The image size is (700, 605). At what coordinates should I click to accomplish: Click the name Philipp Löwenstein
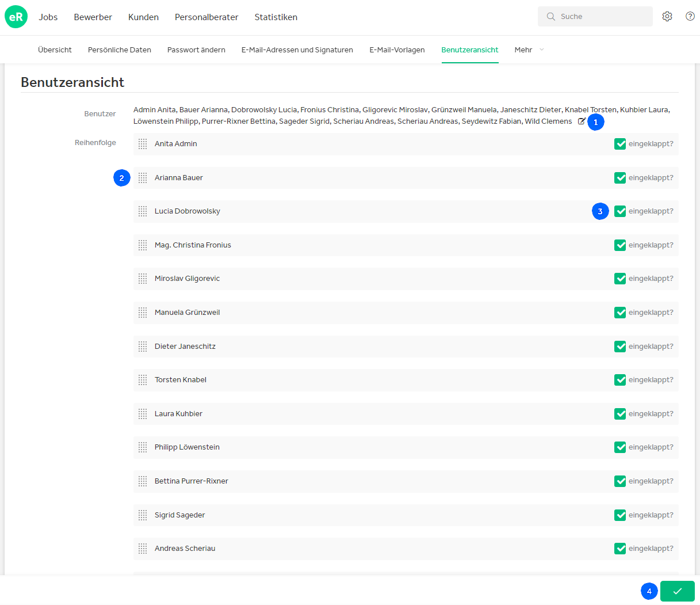tap(187, 447)
